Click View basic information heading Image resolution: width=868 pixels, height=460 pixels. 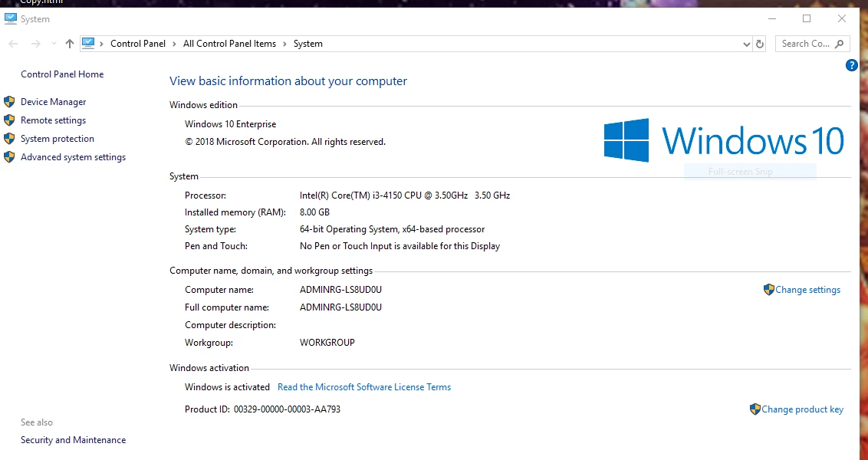288,80
